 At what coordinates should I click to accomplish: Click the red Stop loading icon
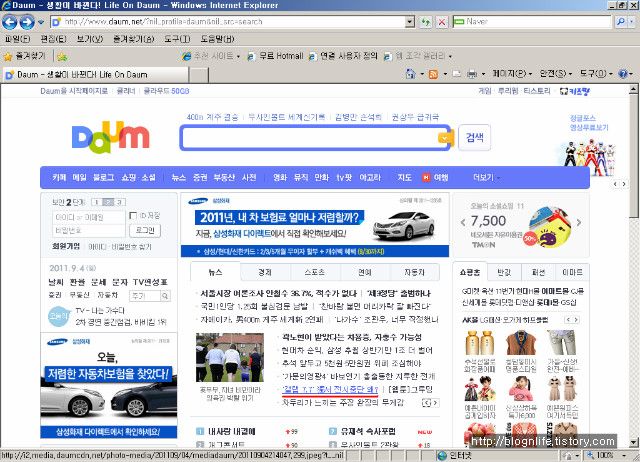click(x=442, y=22)
